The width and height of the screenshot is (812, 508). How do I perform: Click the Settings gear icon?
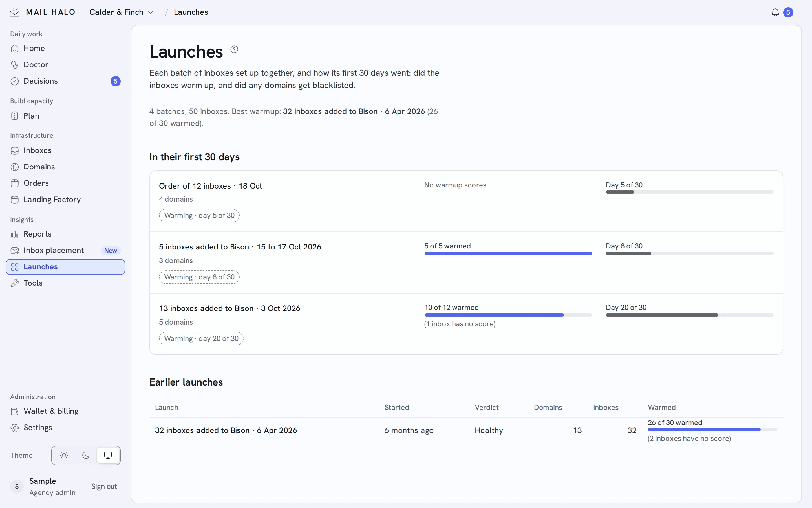pos(14,428)
